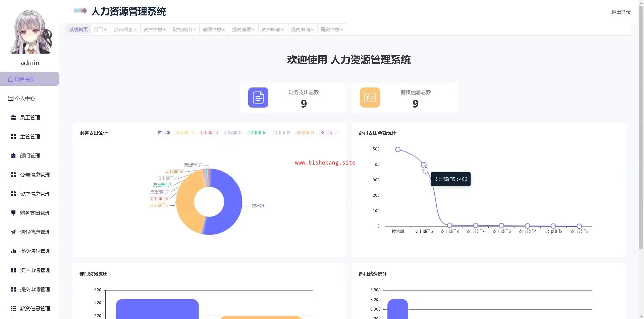Click the 支出部门6 data point on line chart
This screenshot has height=319, width=644.
[501, 226]
